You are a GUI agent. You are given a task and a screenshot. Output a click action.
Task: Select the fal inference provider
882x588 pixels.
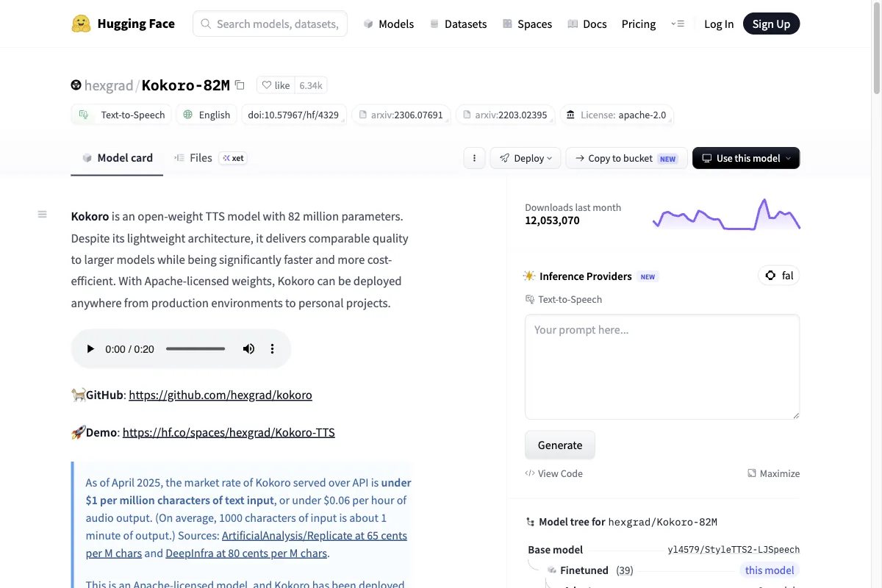pyautogui.click(x=779, y=276)
